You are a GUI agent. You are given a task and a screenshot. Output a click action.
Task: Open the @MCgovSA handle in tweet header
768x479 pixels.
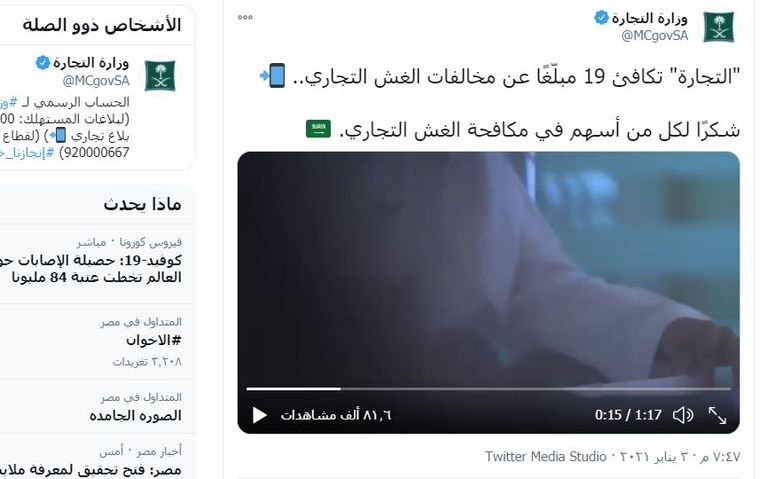(x=654, y=36)
